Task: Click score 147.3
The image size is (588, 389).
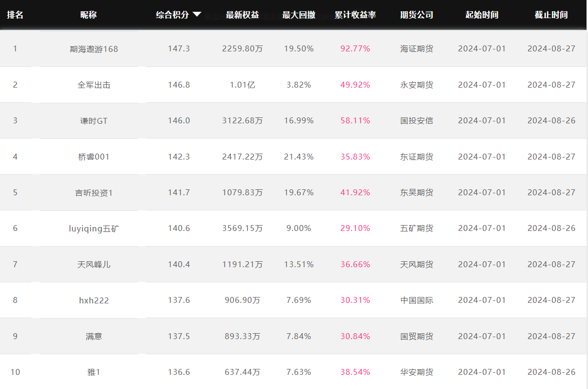Action: pos(179,48)
